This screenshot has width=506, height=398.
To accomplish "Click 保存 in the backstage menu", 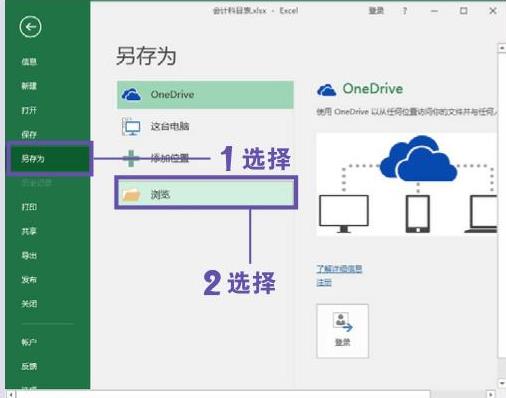I will [29, 134].
